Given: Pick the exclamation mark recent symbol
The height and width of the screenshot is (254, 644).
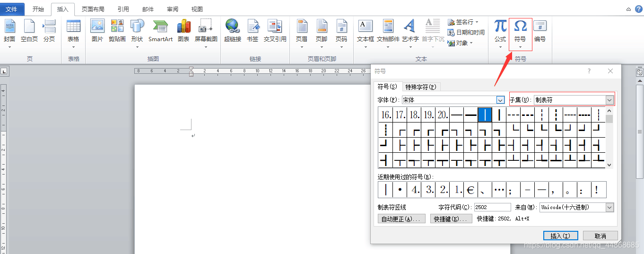Looking at the screenshot, I should point(598,190).
